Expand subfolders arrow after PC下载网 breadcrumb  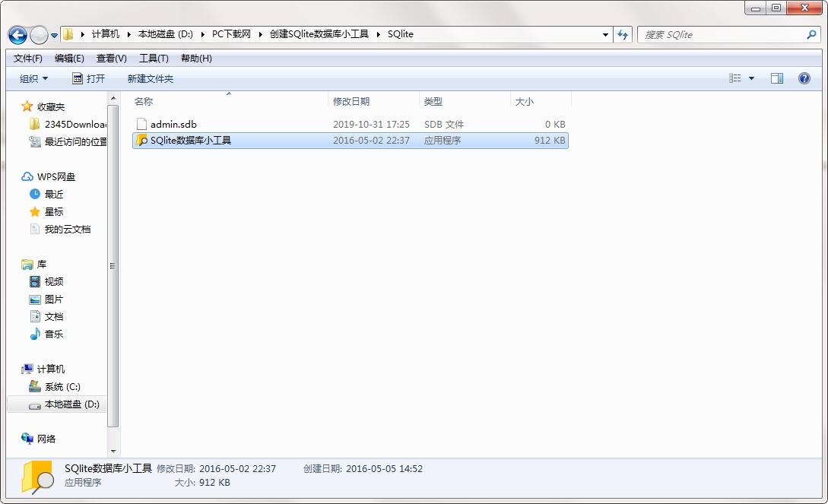[260, 35]
